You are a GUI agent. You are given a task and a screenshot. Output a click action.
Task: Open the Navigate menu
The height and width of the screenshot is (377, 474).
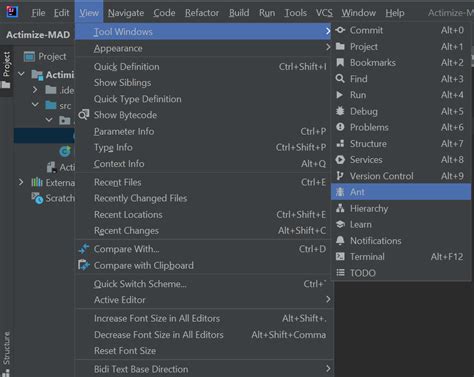126,13
